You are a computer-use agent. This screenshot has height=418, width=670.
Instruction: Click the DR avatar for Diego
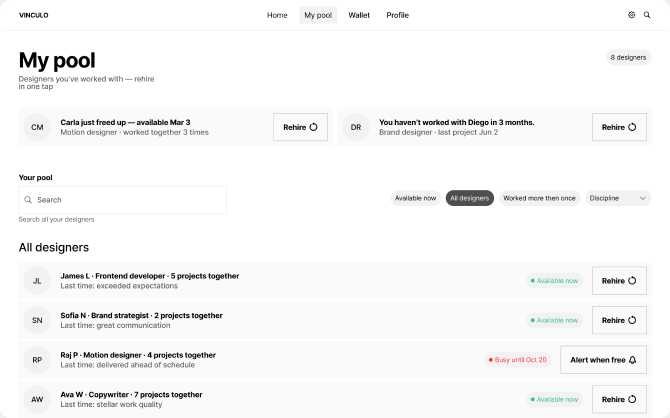(356, 127)
